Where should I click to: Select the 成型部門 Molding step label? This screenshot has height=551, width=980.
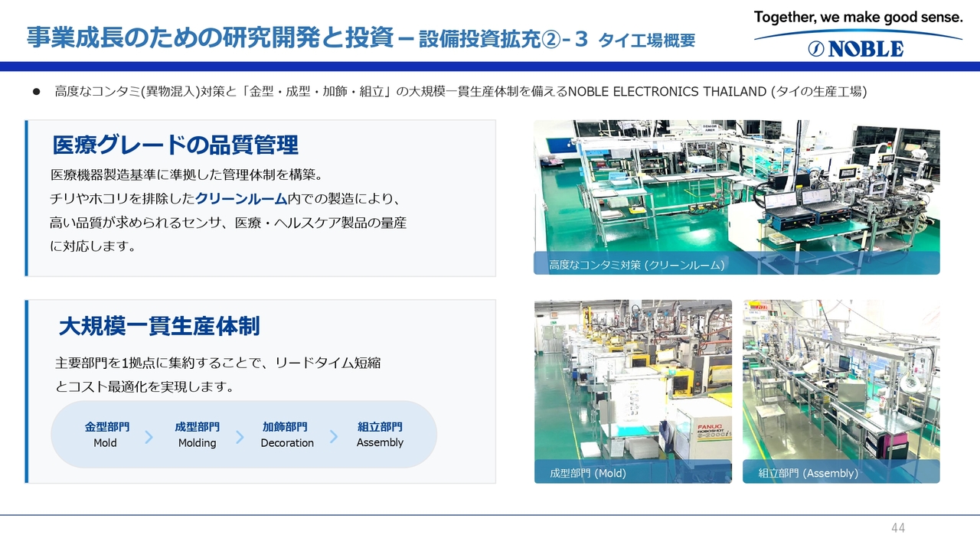pyautogui.click(x=197, y=434)
